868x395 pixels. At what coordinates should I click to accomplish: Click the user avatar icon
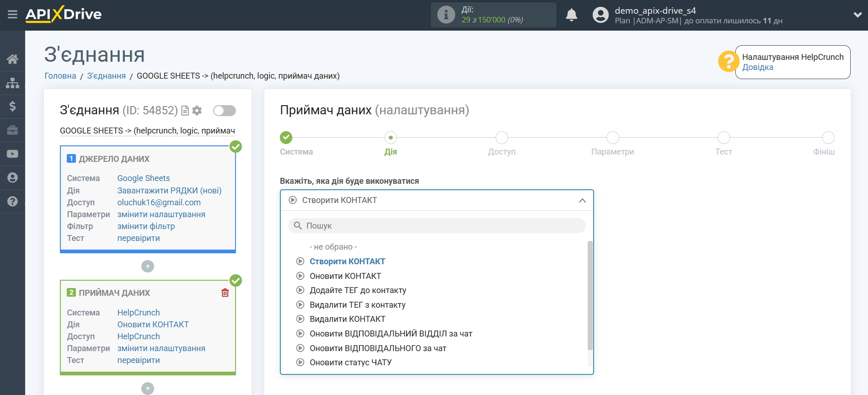coord(600,15)
